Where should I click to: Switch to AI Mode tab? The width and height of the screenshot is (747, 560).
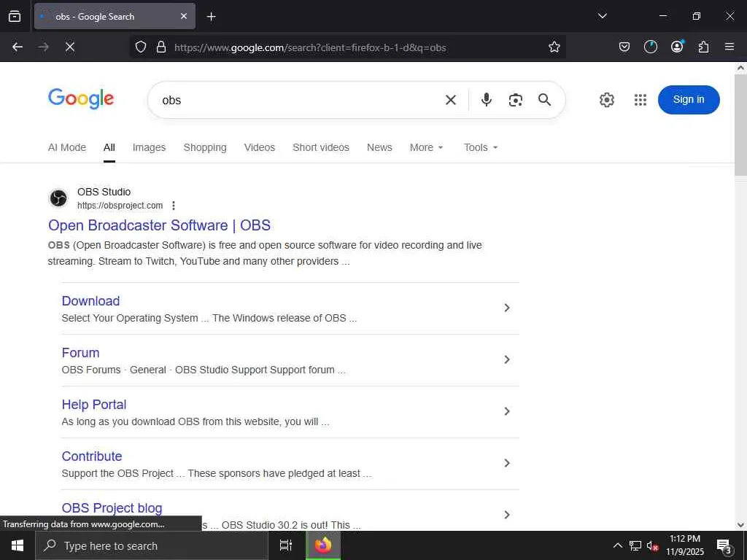(66, 147)
